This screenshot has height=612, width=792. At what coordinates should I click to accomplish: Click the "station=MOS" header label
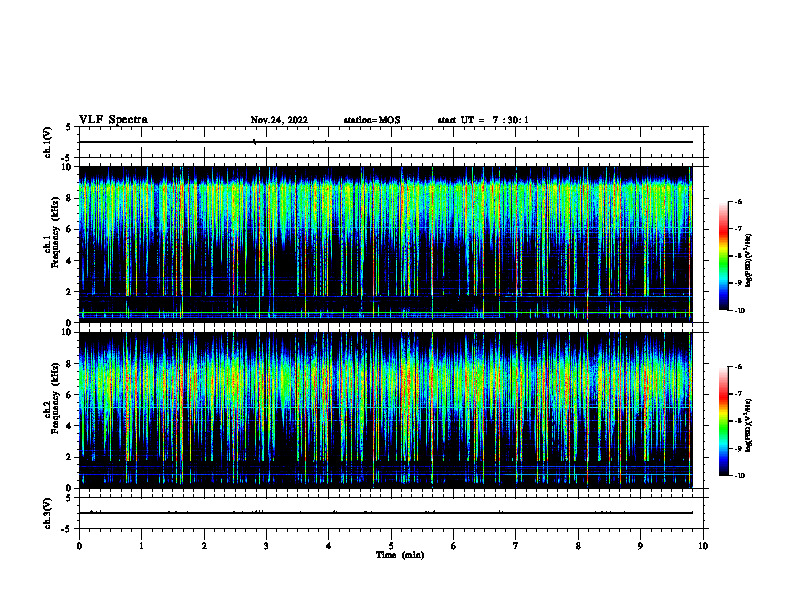[x=372, y=120]
